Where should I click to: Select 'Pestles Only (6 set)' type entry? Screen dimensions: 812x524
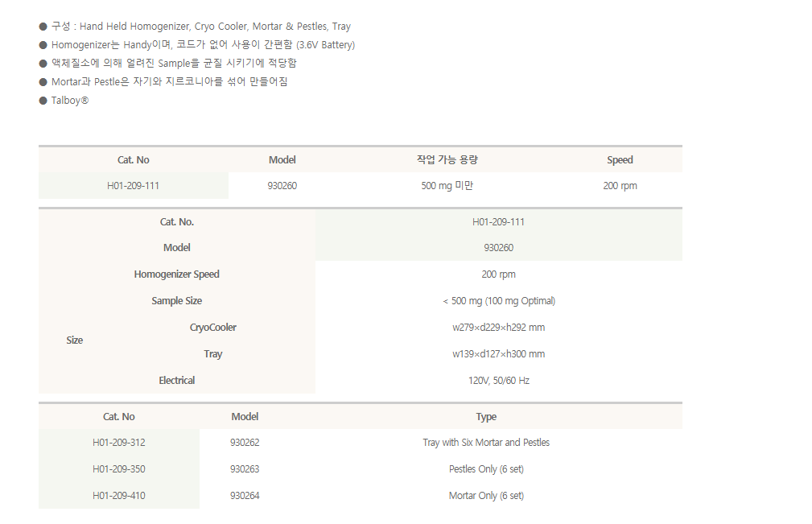click(486, 469)
